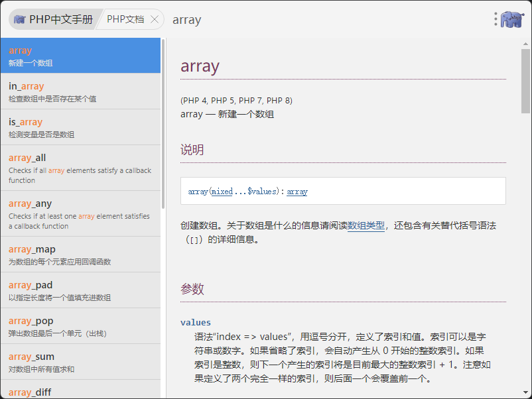Image resolution: width=532 pixels, height=399 pixels.
Task: Open the array_any result entry
Action: [x=80, y=214]
